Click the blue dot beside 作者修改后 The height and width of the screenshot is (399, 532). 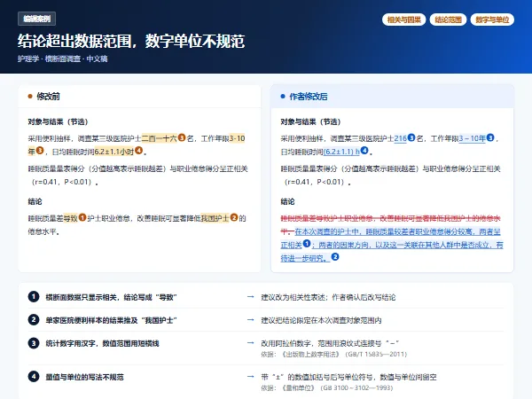(x=283, y=97)
